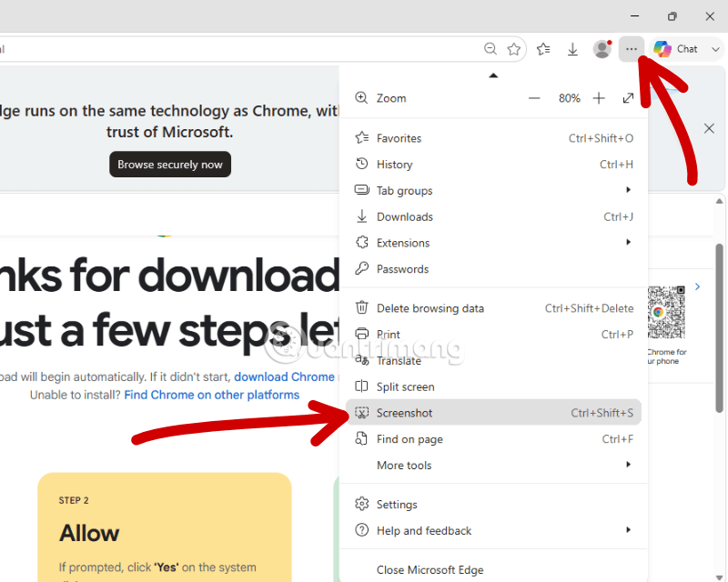Click the Help question mark icon
The height and width of the screenshot is (582, 728).
pos(361,530)
